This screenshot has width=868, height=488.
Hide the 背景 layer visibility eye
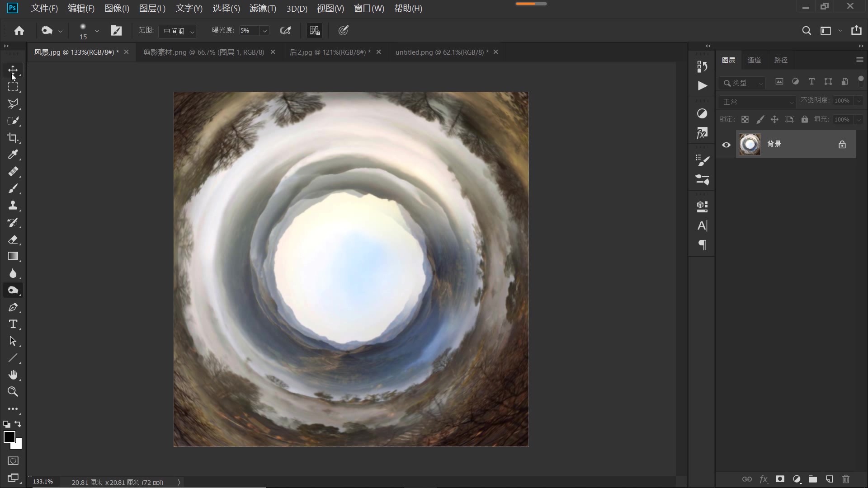726,145
